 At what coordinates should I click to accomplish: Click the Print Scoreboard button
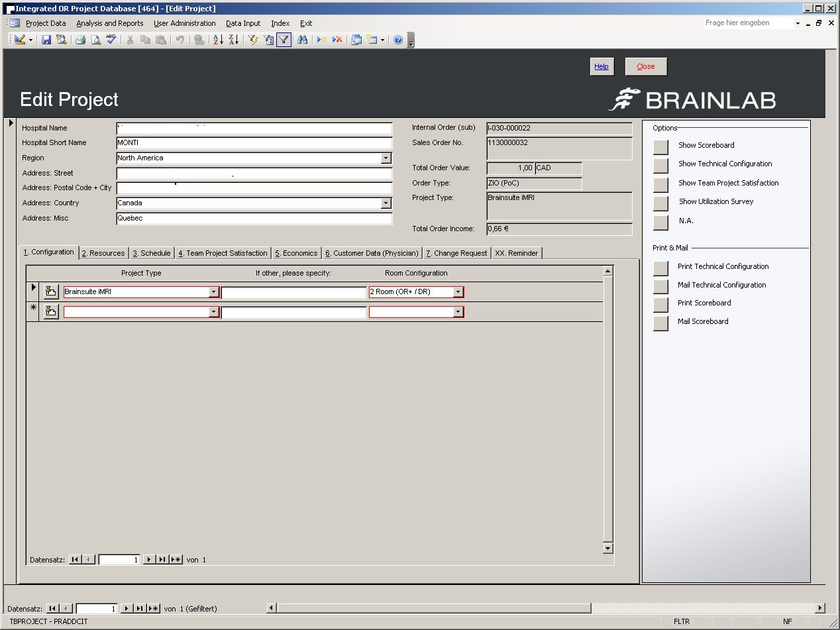661,304
